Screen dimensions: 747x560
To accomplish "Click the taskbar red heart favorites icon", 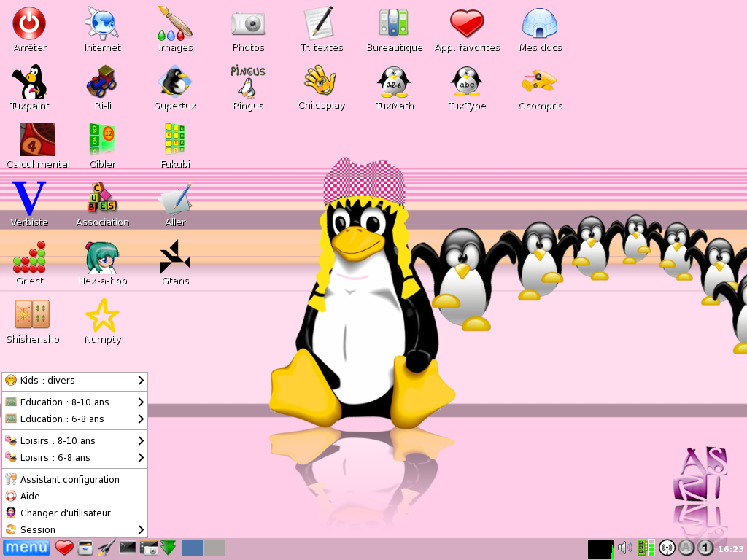I will (64, 548).
